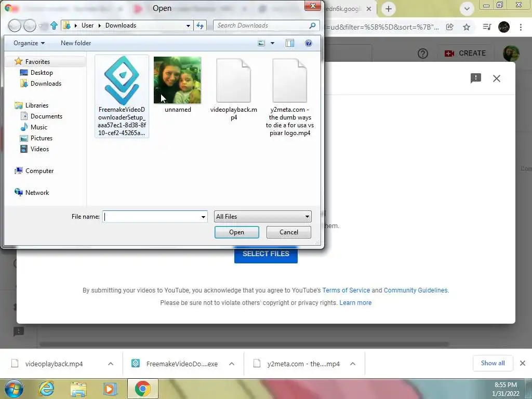Screen dimensions: 532x399
Task: Open the Community Guidelines link
Action: [416, 290]
